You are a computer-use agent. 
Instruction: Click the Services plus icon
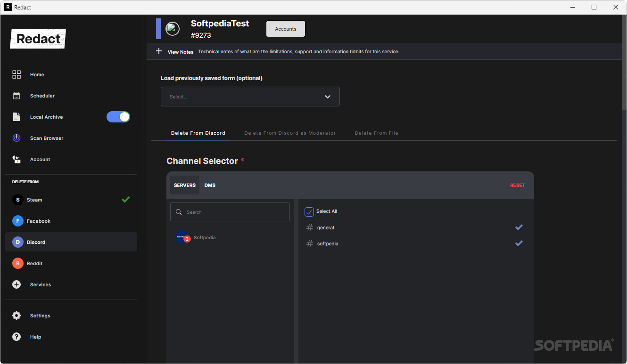pos(16,284)
